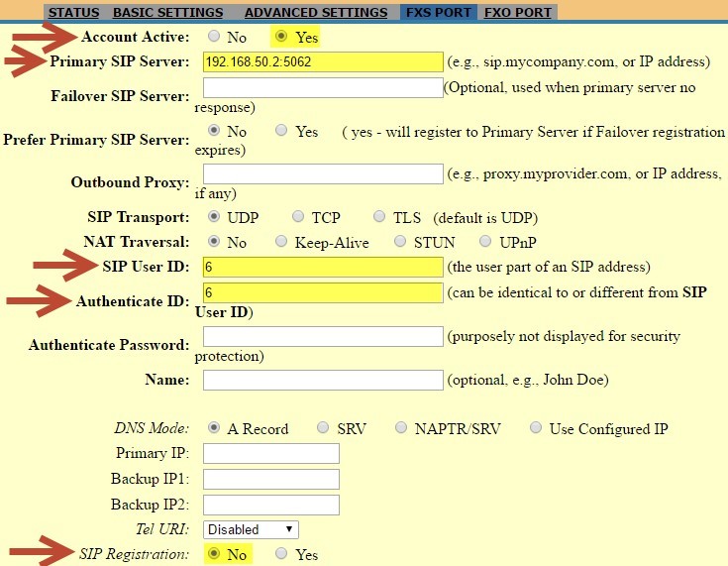Viewport: 728px width, 566px height.
Task: Open the STATUS tab
Action: (x=73, y=12)
